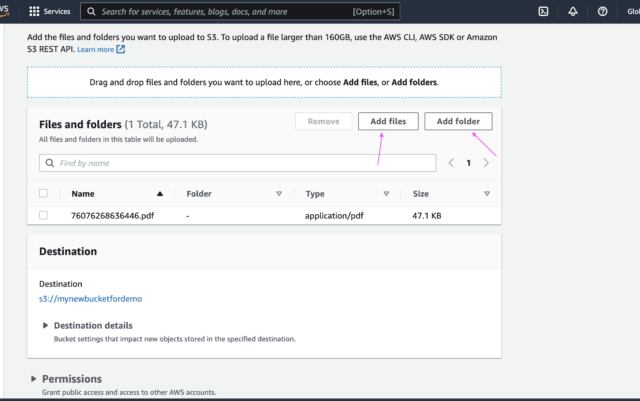This screenshot has height=401, width=640.
Task: Click the Find by name search field
Action: pyautogui.click(x=238, y=162)
